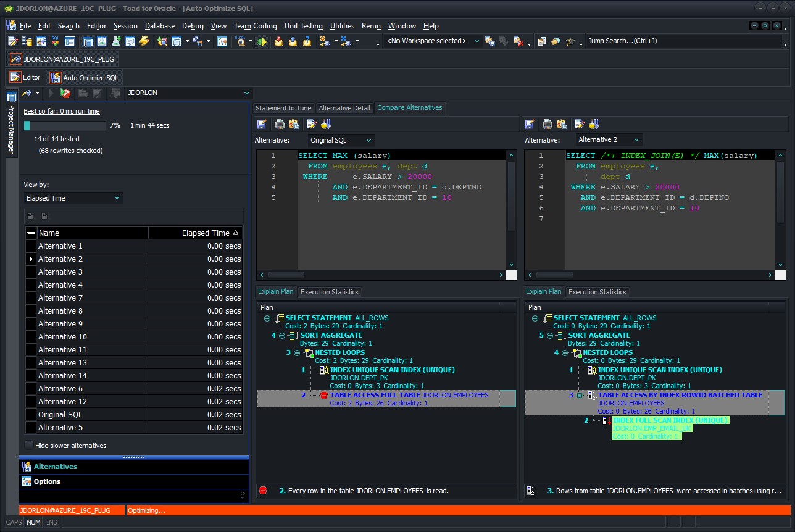Click the SQL Recall icon on the main toolbar
The width and height of the screenshot is (795, 532).
pos(54,41)
